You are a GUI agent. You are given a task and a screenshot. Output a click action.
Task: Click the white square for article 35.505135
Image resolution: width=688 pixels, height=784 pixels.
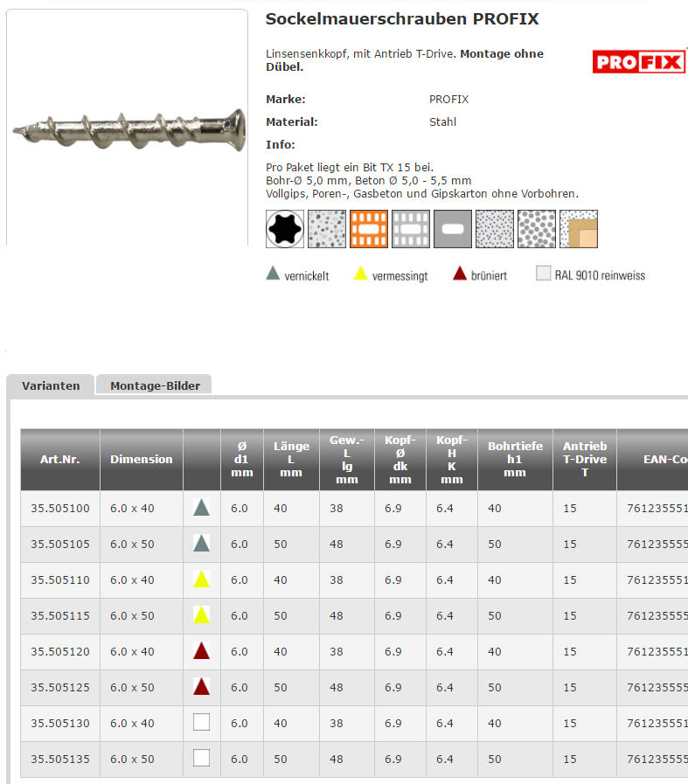pos(202,758)
